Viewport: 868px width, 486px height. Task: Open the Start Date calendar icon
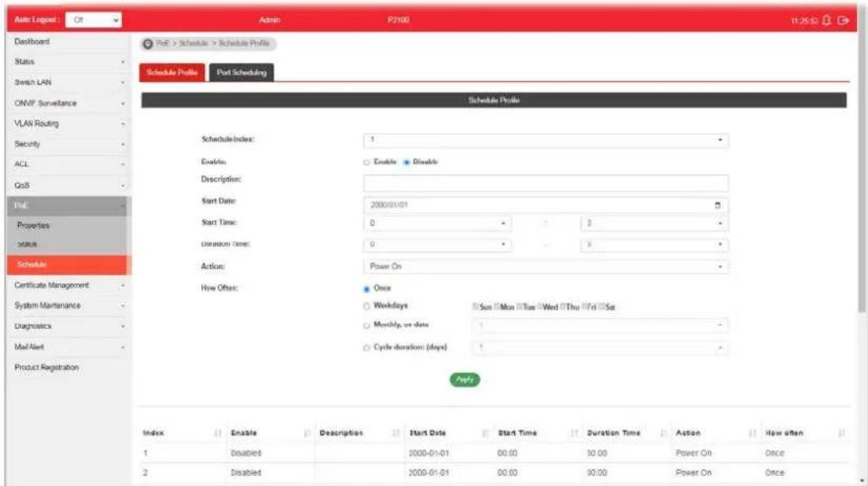[717, 204]
